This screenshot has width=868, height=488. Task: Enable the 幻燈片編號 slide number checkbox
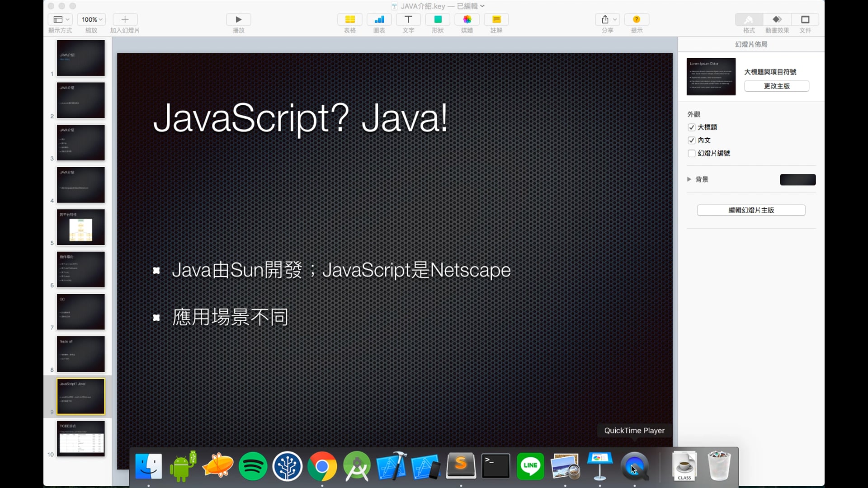coord(692,153)
